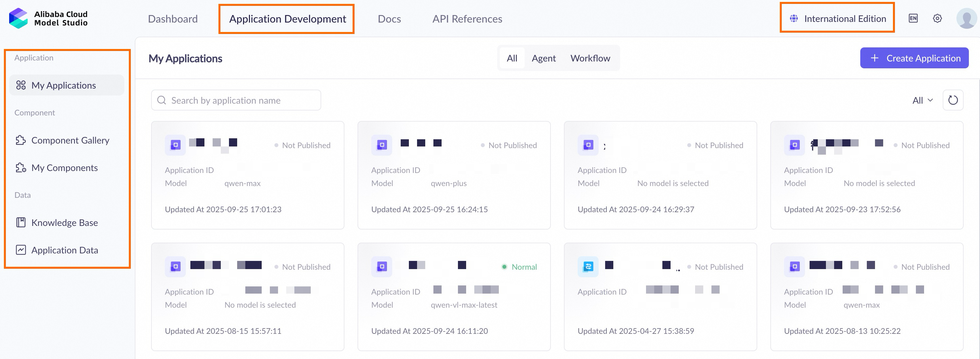
Task: Open Component Gallery in the sidebar
Action: [x=70, y=140]
